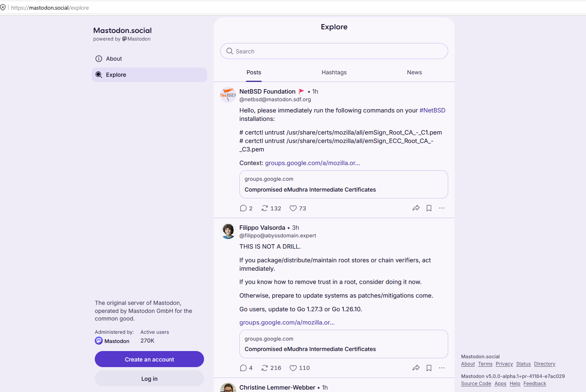Open the Status footer link
Screen dimensions: 586x392
coord(523,364)
